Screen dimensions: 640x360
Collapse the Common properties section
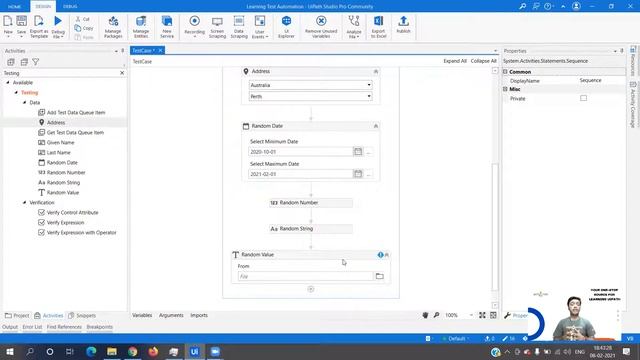click(x=505, y=72)
